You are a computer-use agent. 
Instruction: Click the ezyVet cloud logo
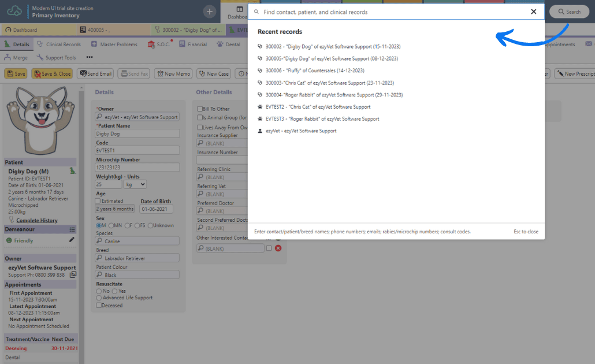point(14,11)
